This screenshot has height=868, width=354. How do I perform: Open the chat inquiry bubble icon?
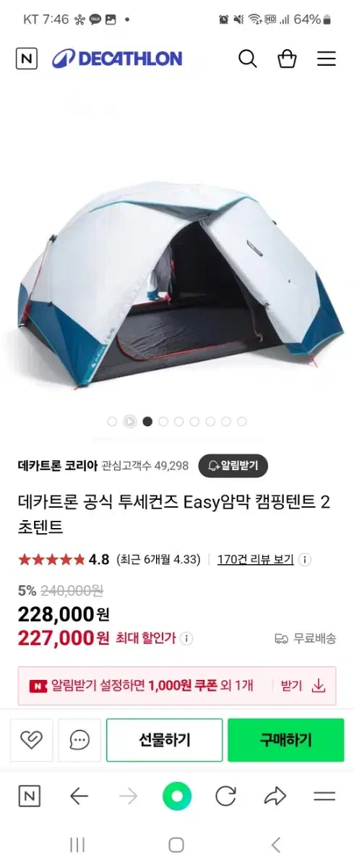(79, 740)
